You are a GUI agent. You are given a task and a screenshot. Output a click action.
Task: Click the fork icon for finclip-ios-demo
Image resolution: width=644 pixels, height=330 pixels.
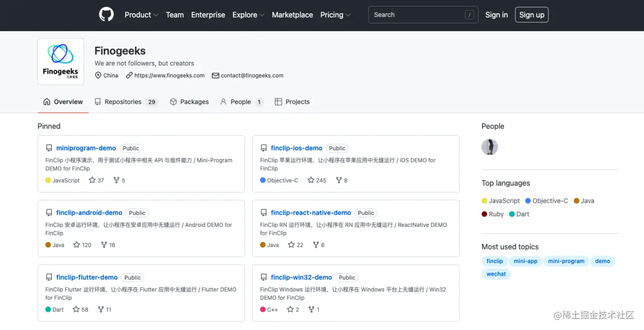coord(339,180)
